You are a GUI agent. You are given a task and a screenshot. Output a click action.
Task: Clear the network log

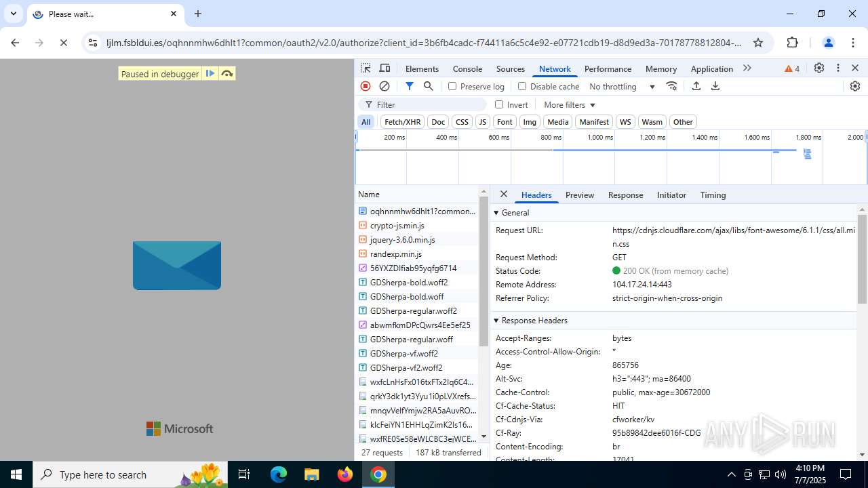[x=384, y=86]
